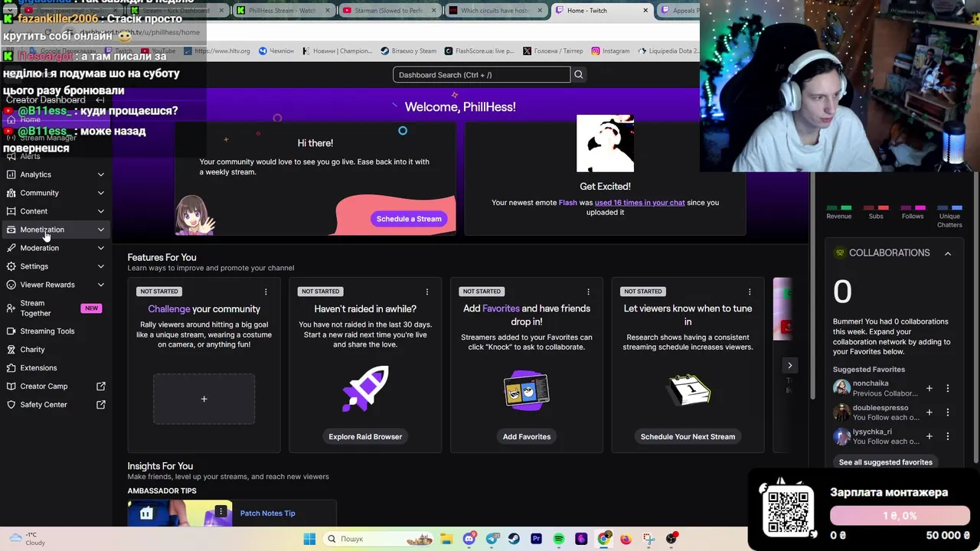Image resolution: width=980 pixels, height=551 pixels.
Task: Open the Instagram bookmark
Action: 610,51
